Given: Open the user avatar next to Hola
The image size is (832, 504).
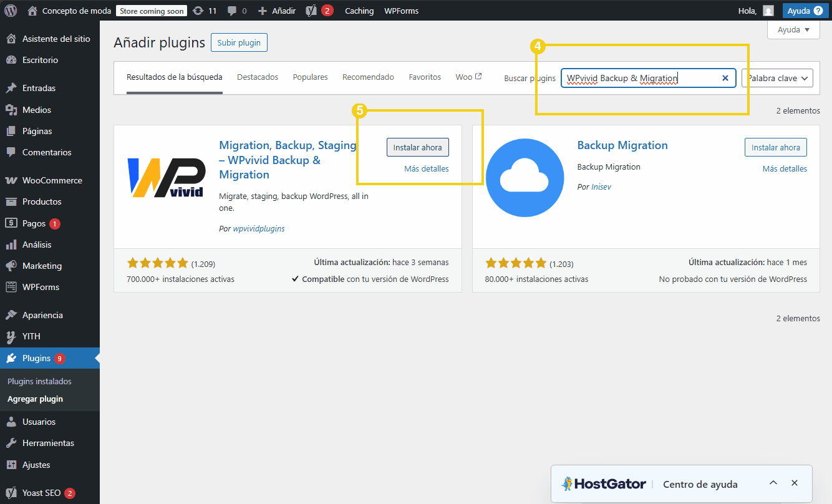Looking at the screenshot, I should 768,11.
